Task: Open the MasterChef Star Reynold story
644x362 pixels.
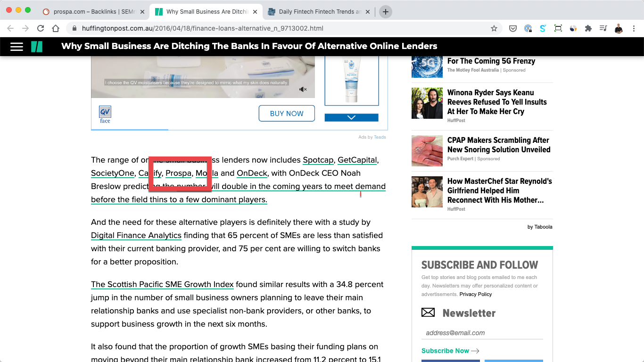Action: click(x=500, y=190)
